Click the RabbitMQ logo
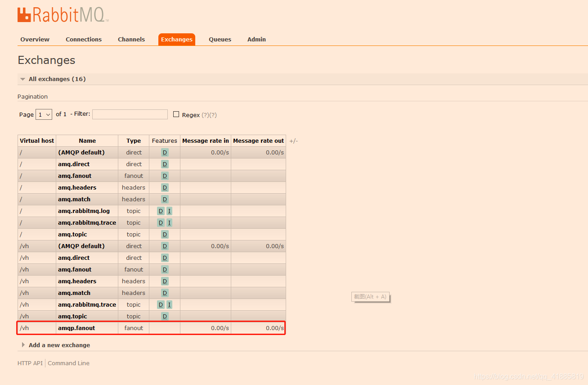Image resolution: width=588 pixels, height=385 pixels. [x=63, y=15]
